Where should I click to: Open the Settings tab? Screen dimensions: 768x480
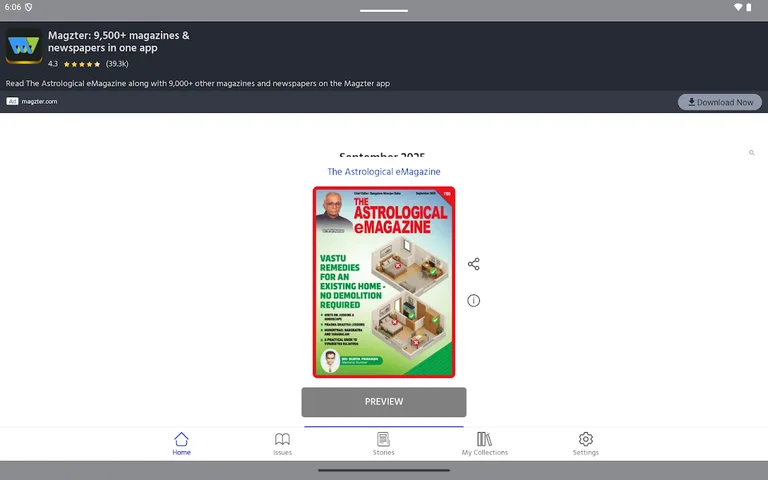(x=585, y=444)
